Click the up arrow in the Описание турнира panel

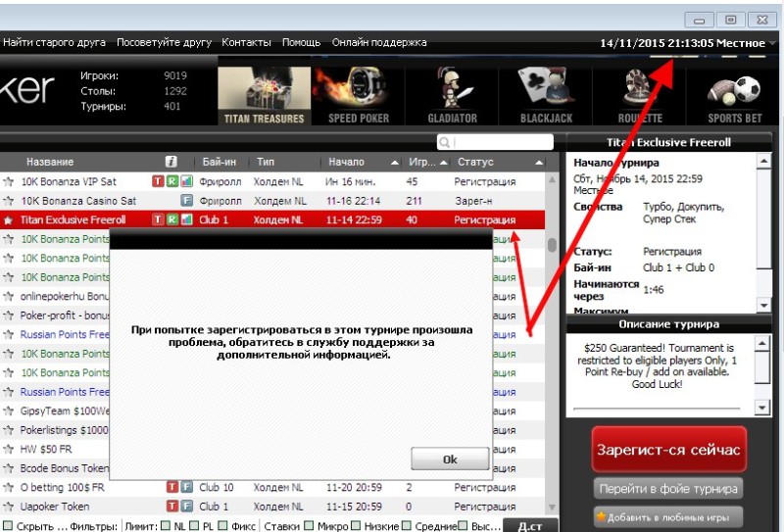761,343
